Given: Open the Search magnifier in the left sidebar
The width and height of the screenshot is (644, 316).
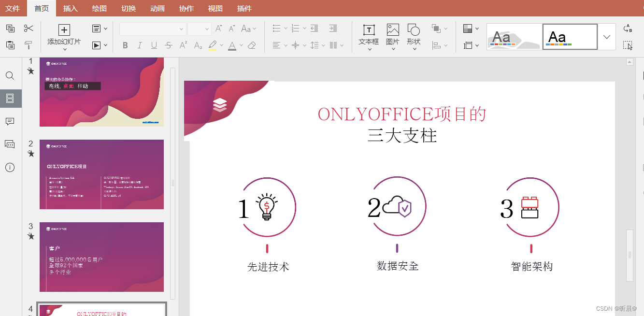Looking at the screenshot, I should click(10, 76).
